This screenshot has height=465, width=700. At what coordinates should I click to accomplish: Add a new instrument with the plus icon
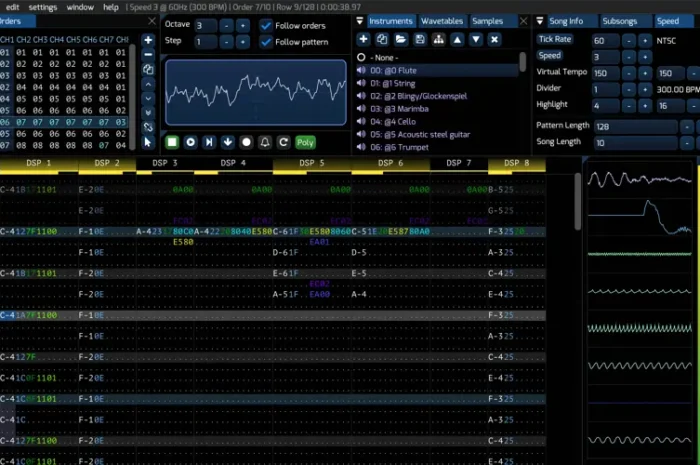click(x=363, y=39)
